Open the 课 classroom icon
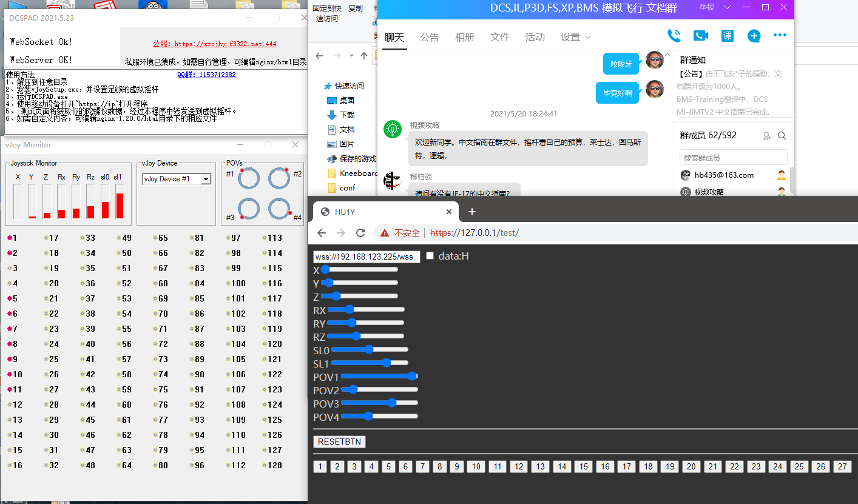This screenshot has height=504, width=858. click(x=727, y=36)
